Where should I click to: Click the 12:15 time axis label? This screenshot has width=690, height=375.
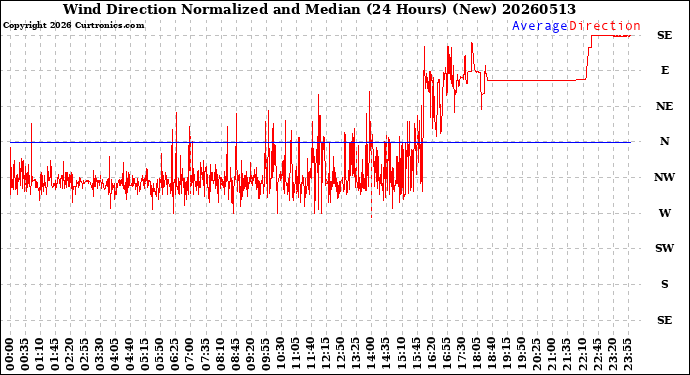[325, 354]
